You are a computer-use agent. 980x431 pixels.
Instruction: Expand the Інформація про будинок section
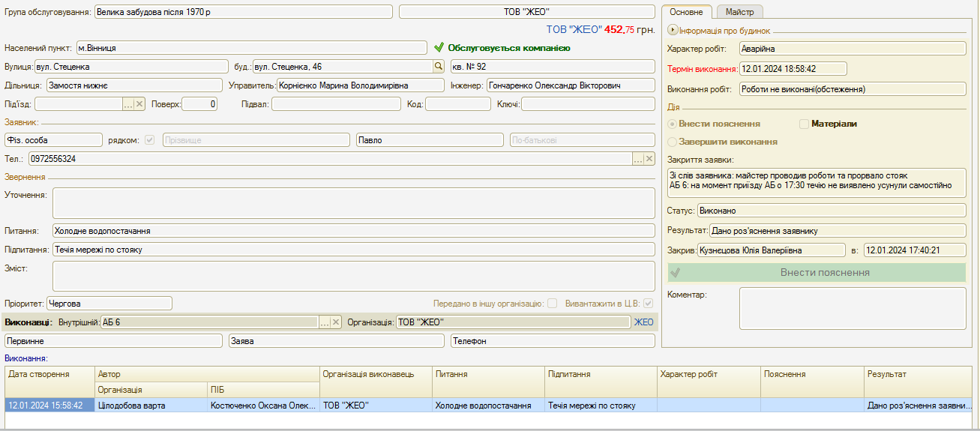[x=673, y=31]
